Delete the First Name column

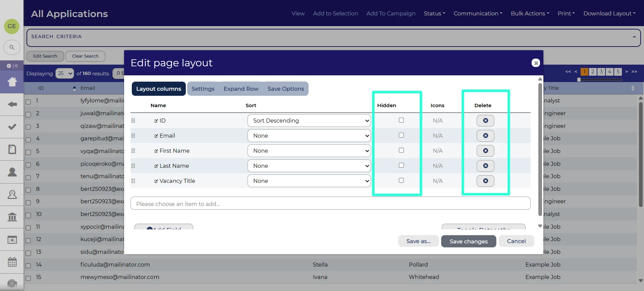click(485, 151)
